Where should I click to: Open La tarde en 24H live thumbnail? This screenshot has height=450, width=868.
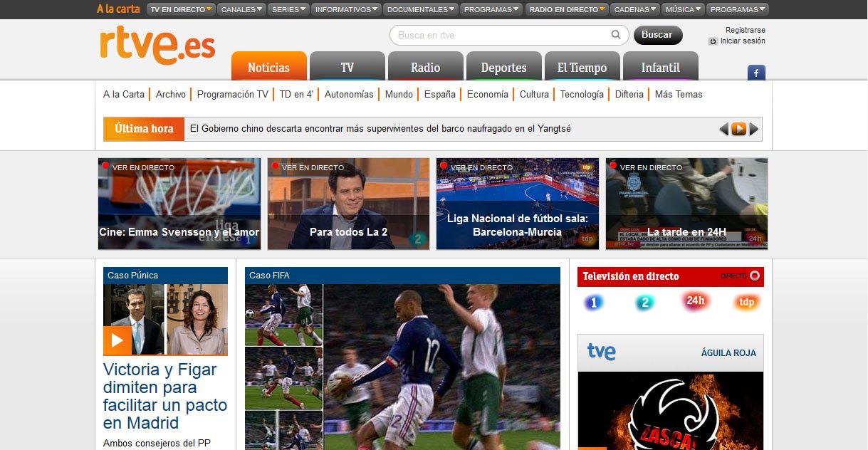(x=687, y=204)
